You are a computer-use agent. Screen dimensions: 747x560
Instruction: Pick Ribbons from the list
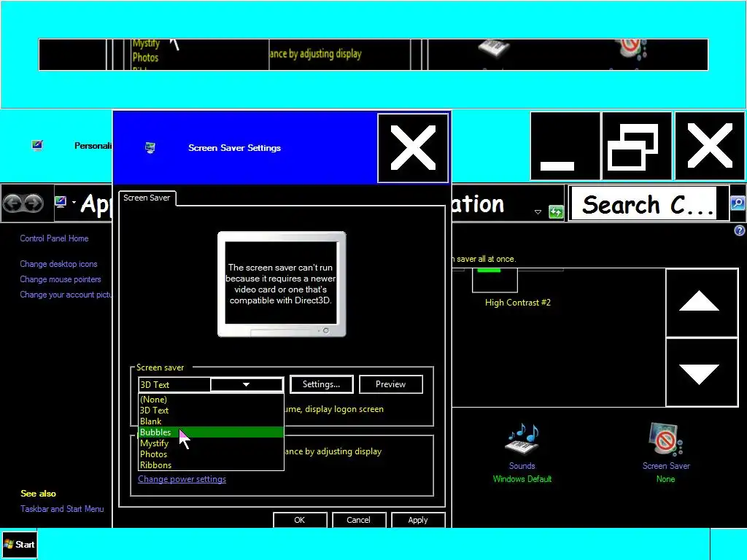[211, 465]
